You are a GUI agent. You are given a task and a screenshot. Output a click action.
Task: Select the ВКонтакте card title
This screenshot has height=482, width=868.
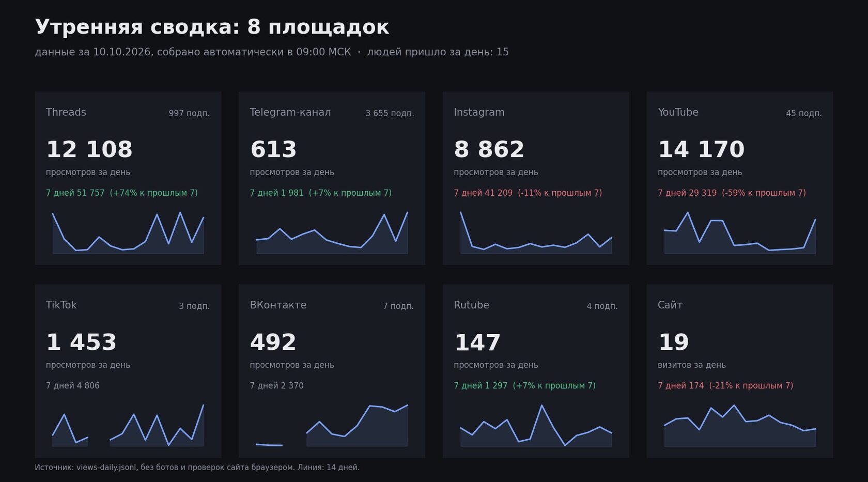[x=278, y=305]
